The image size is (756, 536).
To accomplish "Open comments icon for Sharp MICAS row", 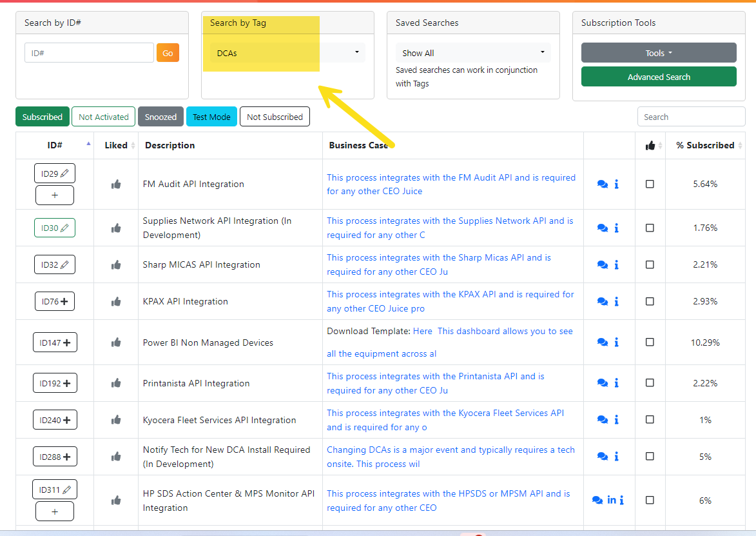I will 602,265.
